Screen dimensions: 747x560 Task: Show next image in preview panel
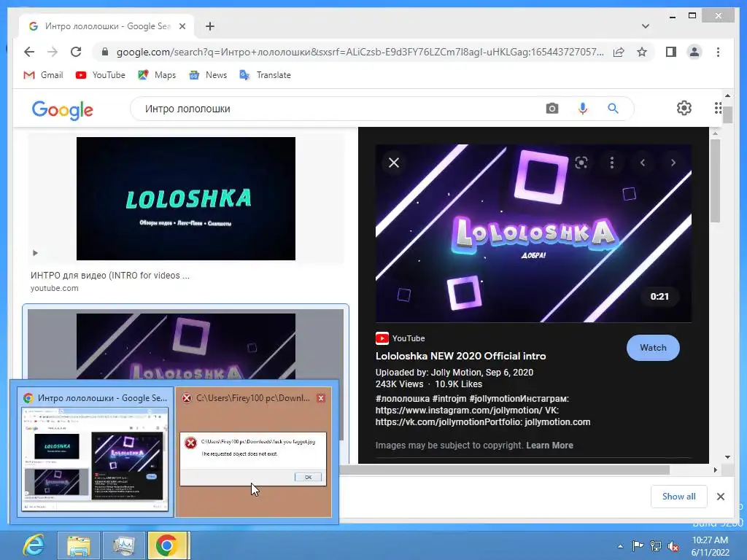[673, 163]
